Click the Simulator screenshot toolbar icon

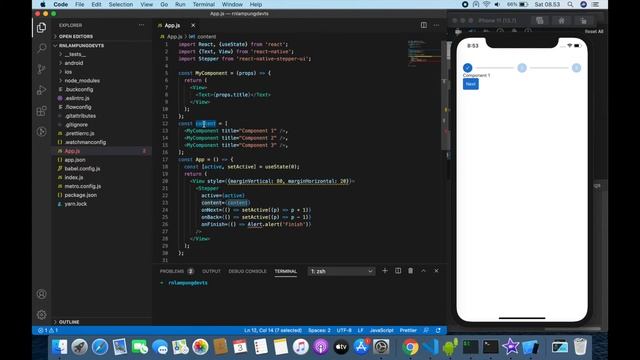click(540, 20)
